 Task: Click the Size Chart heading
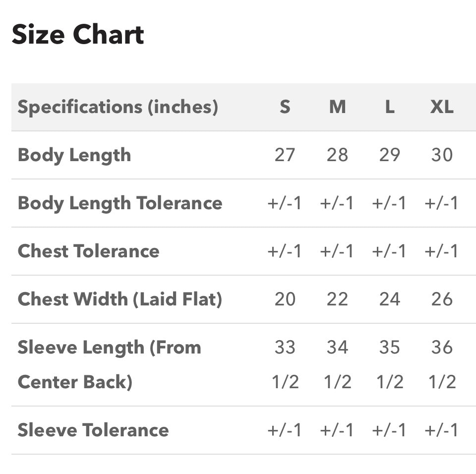[78, 34]
